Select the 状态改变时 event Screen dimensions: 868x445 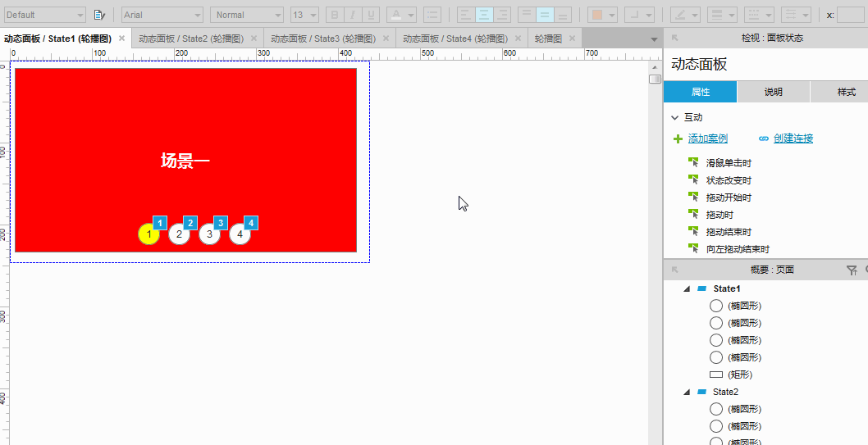729,180
